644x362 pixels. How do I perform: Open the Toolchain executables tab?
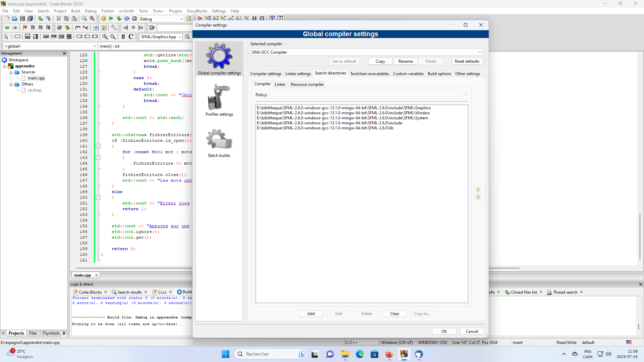pyautogui.click(x=369, y=74)
